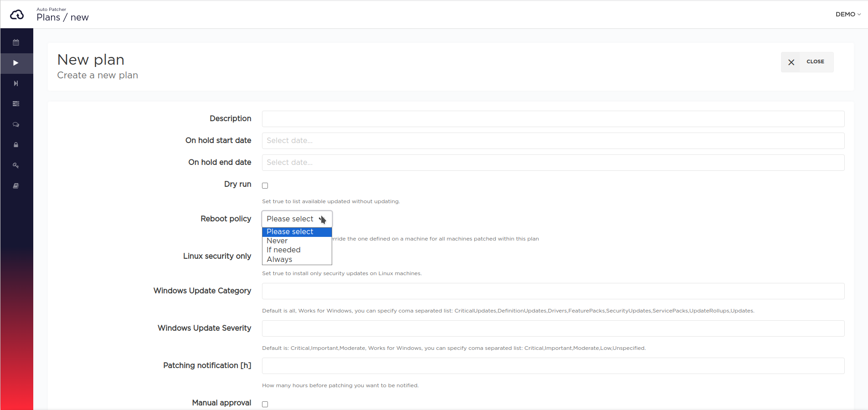Open the server list icon in sidebar
The width and height of the screenshot is (868, 410).
pyautogui.click(x=16, y=104)
